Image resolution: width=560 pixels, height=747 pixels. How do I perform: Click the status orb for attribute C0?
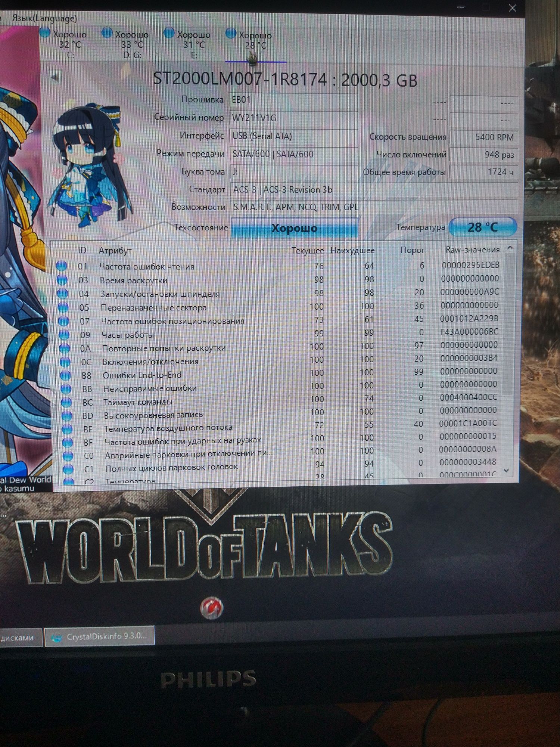(68, 456)
